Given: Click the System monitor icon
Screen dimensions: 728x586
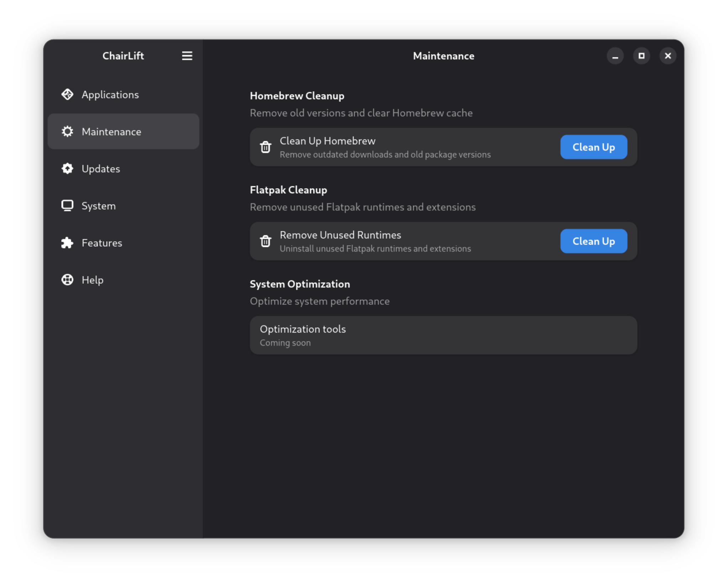Looking at the screenshot, I should tap(67, 206).
